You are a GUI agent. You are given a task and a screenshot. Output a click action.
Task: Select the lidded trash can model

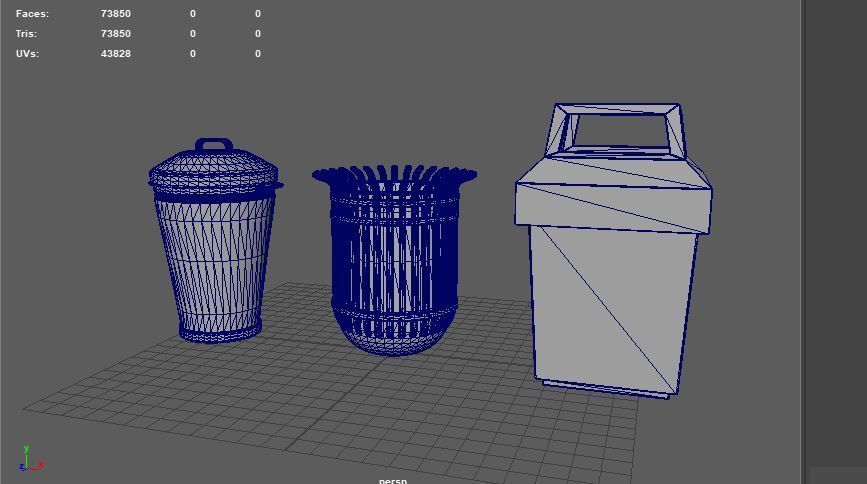pos(215,243)
